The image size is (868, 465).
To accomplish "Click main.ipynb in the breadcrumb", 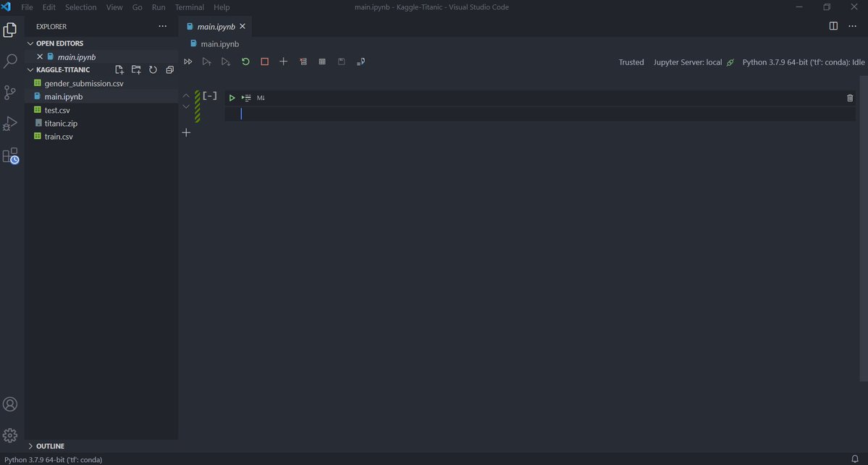I will coord(220,43).
